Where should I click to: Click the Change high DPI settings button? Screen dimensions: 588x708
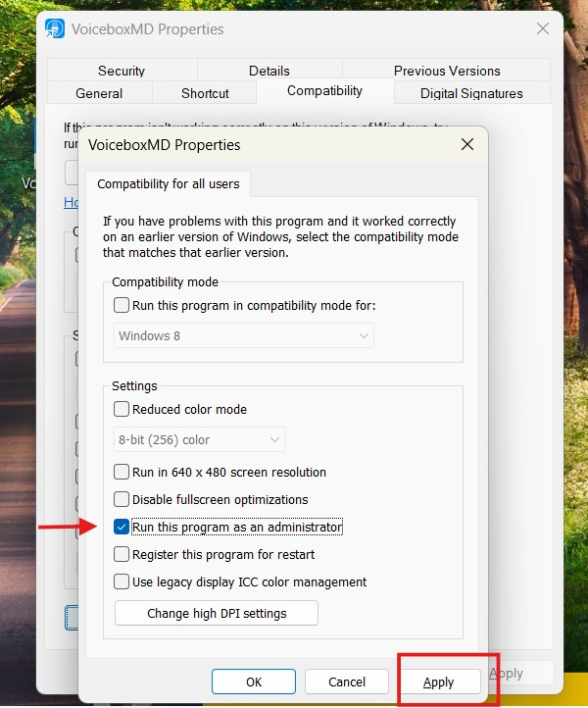click(217, 614)
